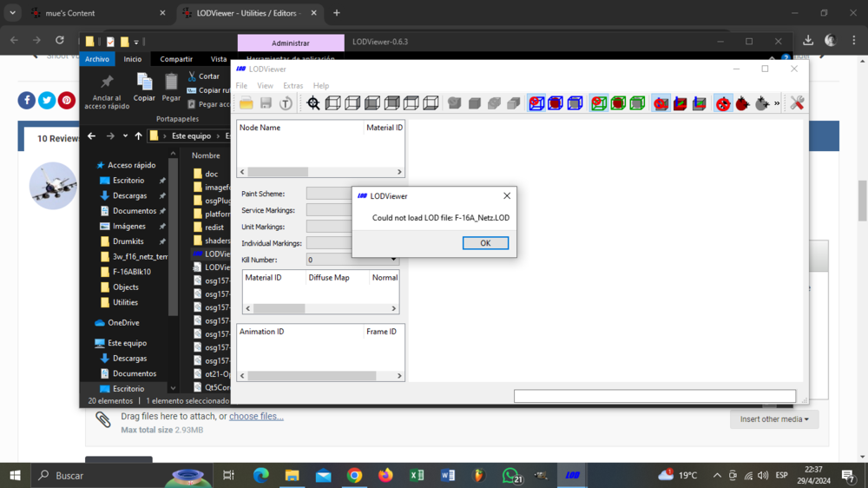
Task: Click the first wireframe cube view icon
Action: [x=332, y=103]
